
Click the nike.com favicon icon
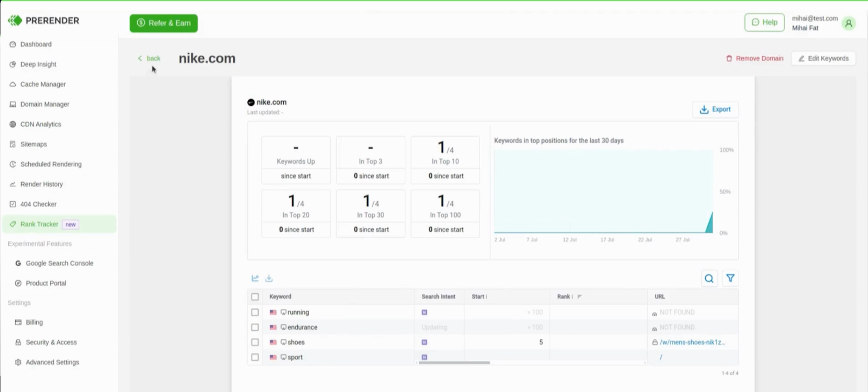(x=251, y=102)
